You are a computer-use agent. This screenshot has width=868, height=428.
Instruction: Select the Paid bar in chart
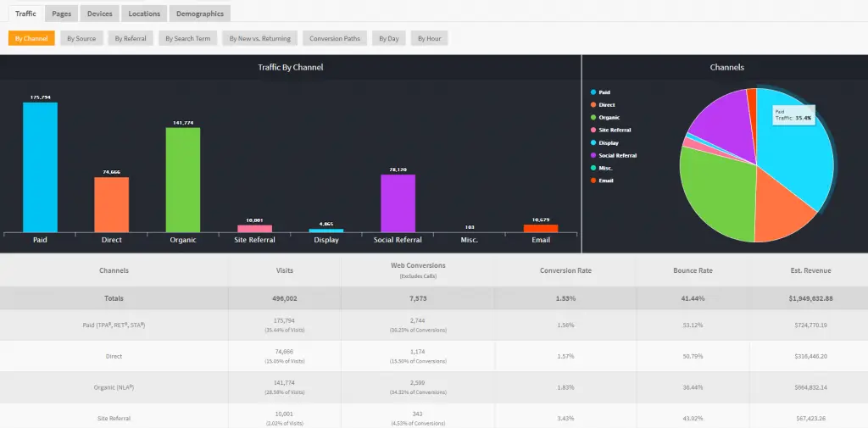(40, 167)
